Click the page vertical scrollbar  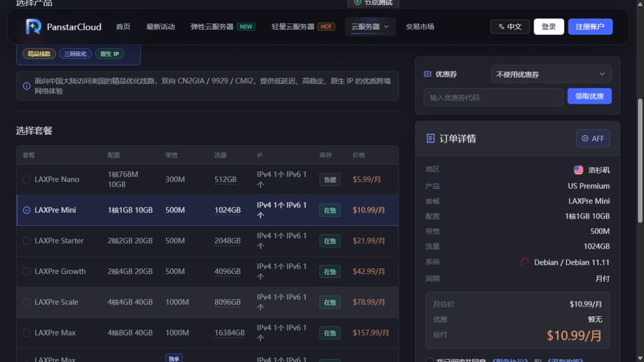[640, 160]
